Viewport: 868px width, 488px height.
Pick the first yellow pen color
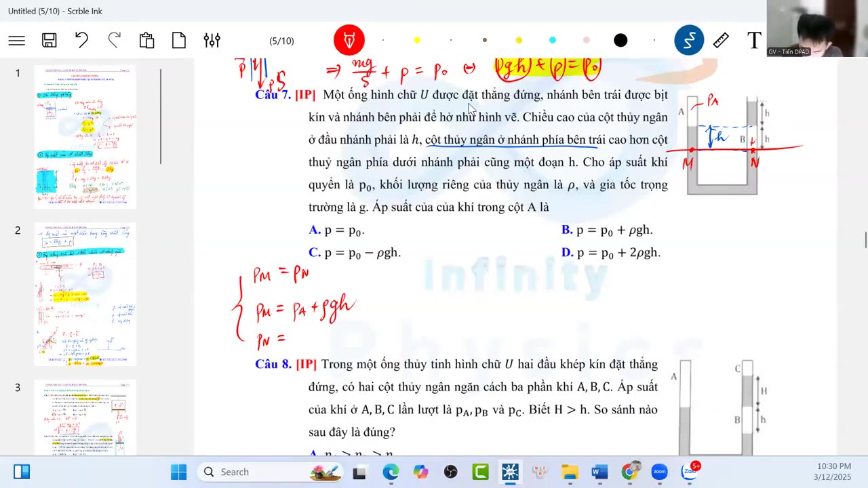pyautogui.click(x=417, y=41)
